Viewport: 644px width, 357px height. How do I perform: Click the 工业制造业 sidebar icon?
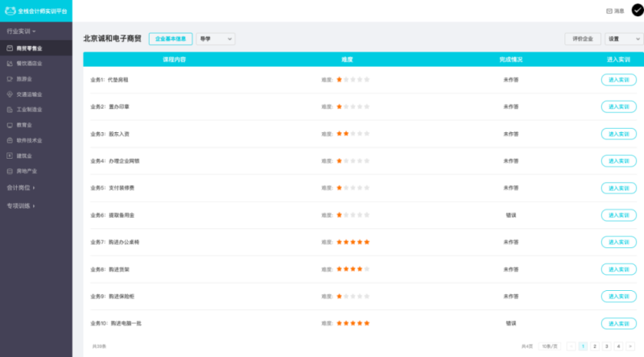[x=10, y=109]
